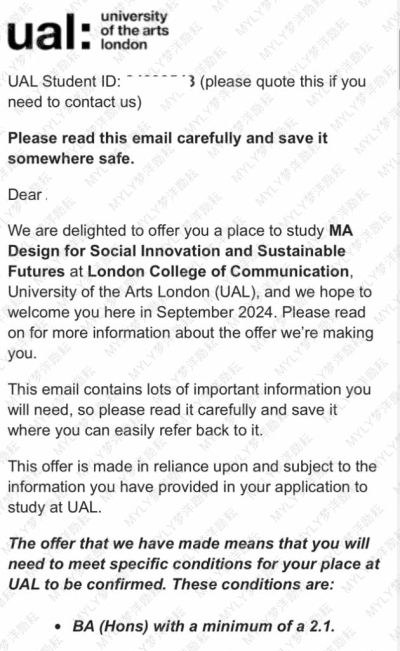The width and height of the screenshot is (400, 651).
Task: Click the 'BA (Hons) with a minimum of a 2.1.' condition
Action: (204, 626)
